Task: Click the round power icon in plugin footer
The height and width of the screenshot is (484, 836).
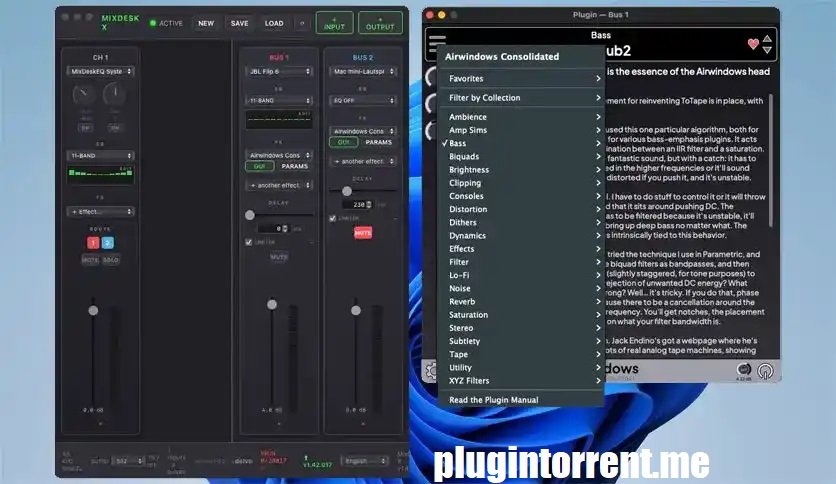Action: [765, 371]
